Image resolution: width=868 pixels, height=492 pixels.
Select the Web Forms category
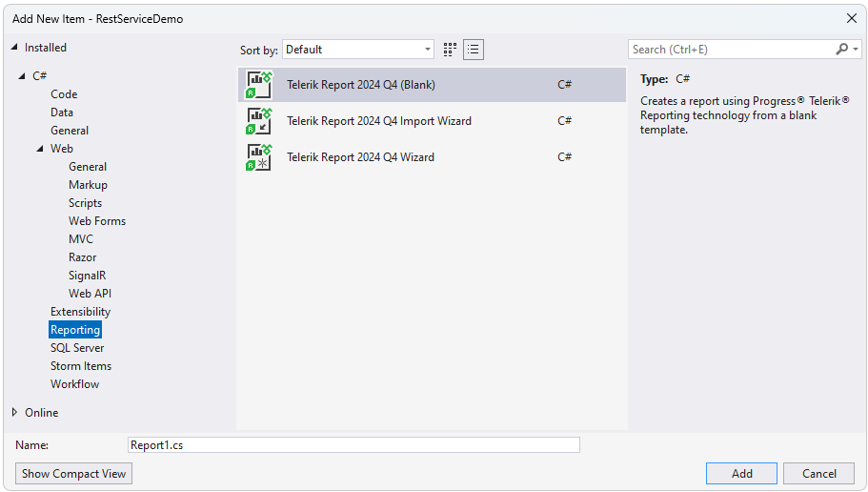[x=97, y=221]
